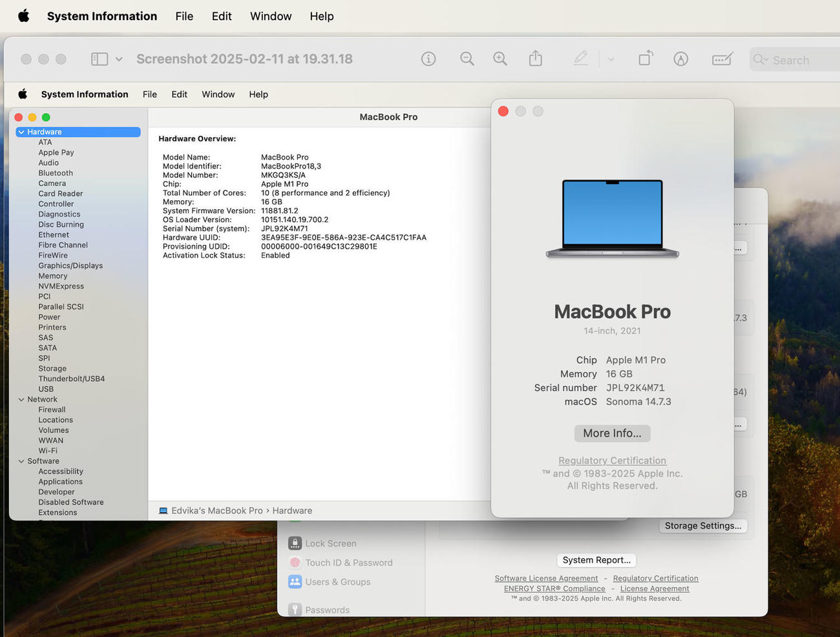Select the highlight pen icon
Viewport: 840px width, 637px height.
(581, 59)
